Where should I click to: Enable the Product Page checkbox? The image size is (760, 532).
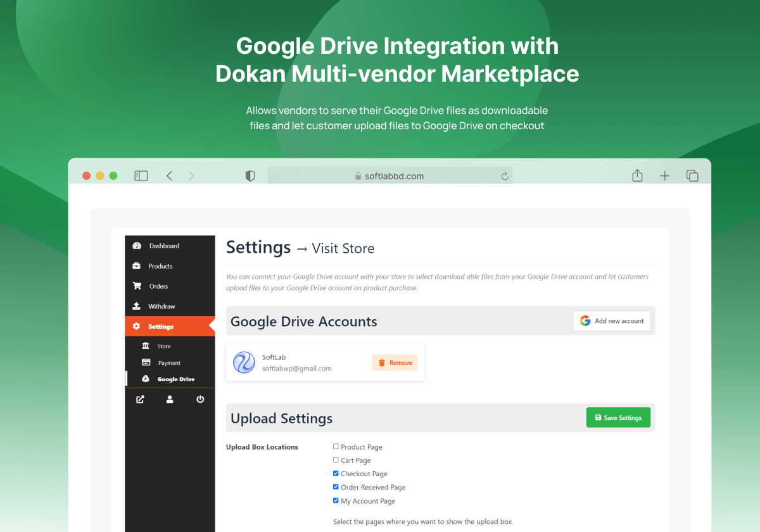(x=336, y=446)
